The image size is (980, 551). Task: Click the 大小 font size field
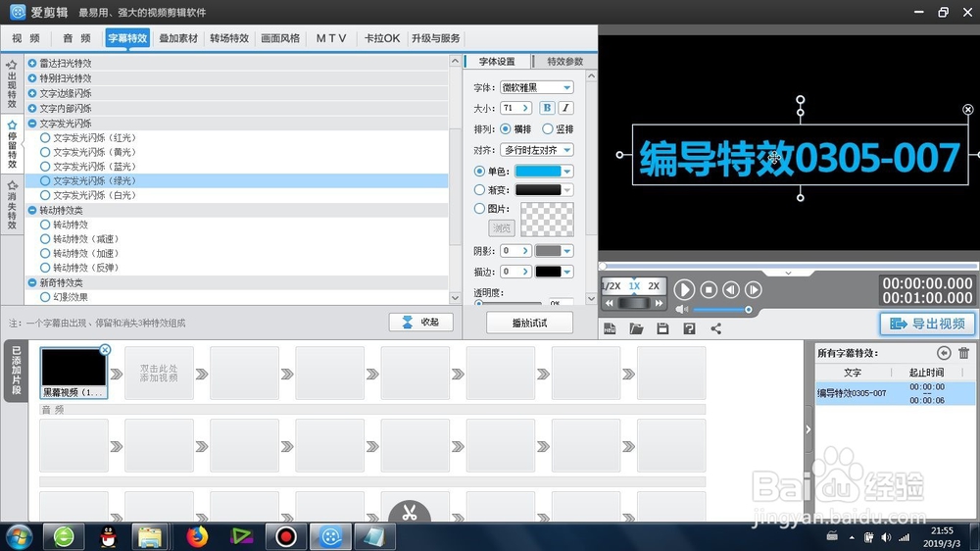(515, 108)
